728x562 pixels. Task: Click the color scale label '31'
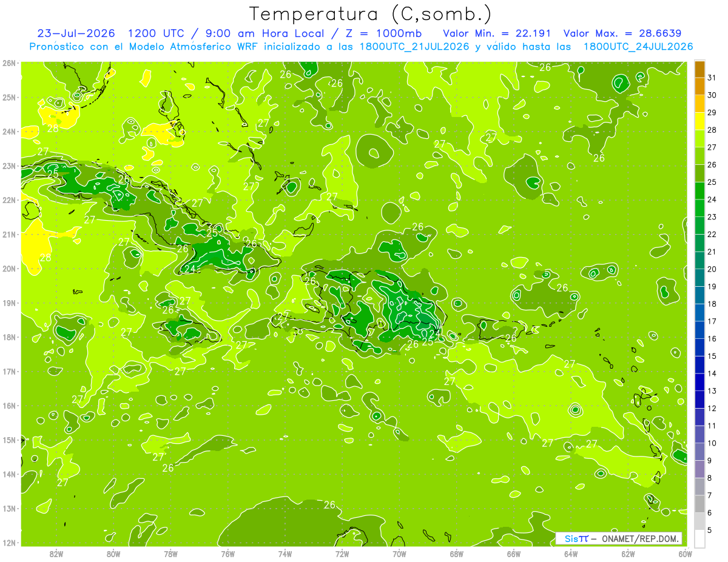(x=712, y=78)
